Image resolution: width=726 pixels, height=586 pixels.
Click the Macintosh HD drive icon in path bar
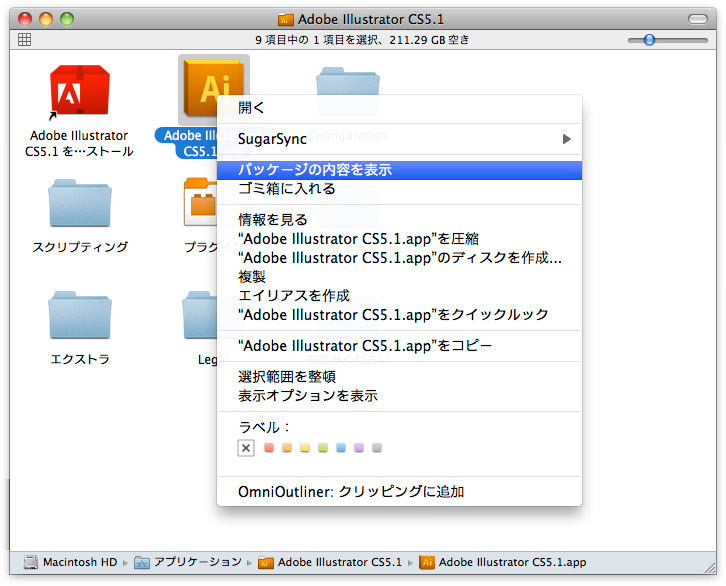click(x=31, y=562)
